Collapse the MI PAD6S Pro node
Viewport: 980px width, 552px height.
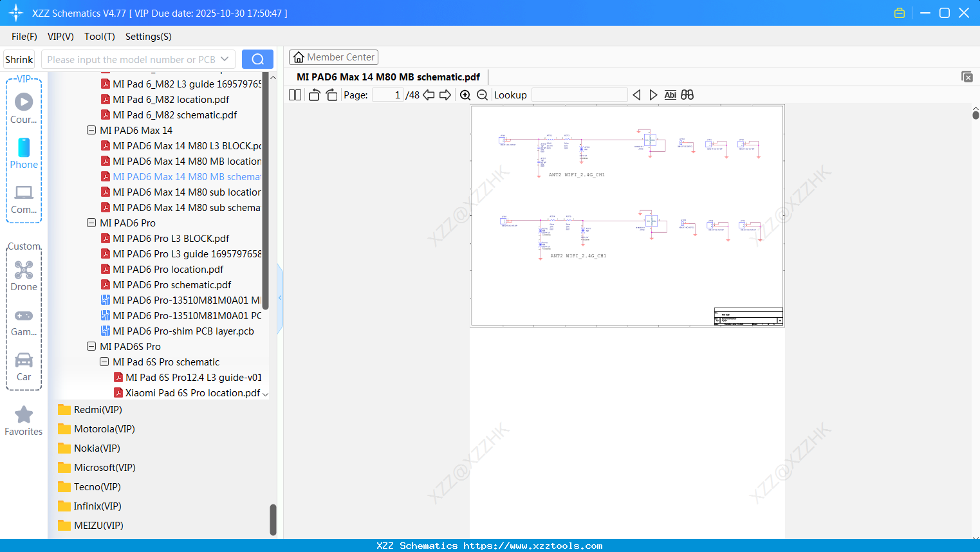(x=91, y=347)
